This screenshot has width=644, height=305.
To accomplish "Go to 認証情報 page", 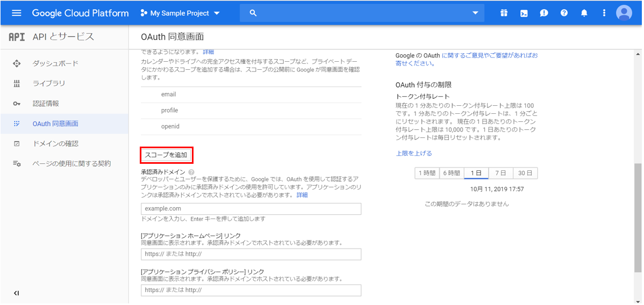I will tap(46, 104).
